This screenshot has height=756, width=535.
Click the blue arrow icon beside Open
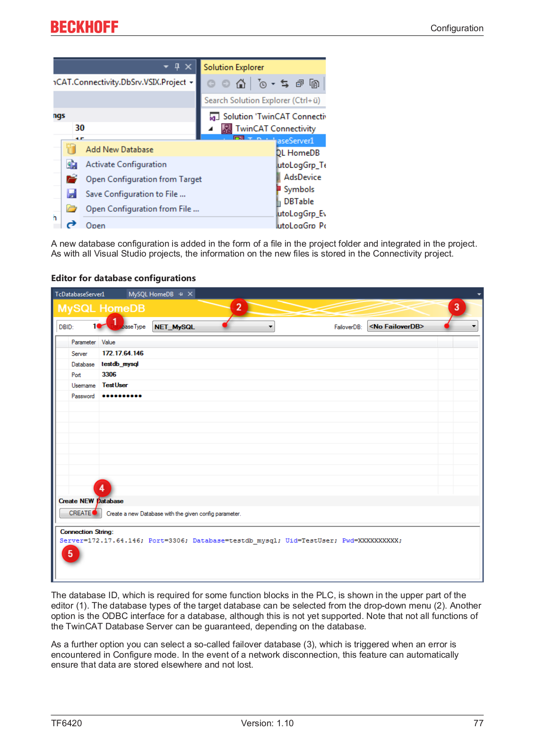(x=71, y=224)
